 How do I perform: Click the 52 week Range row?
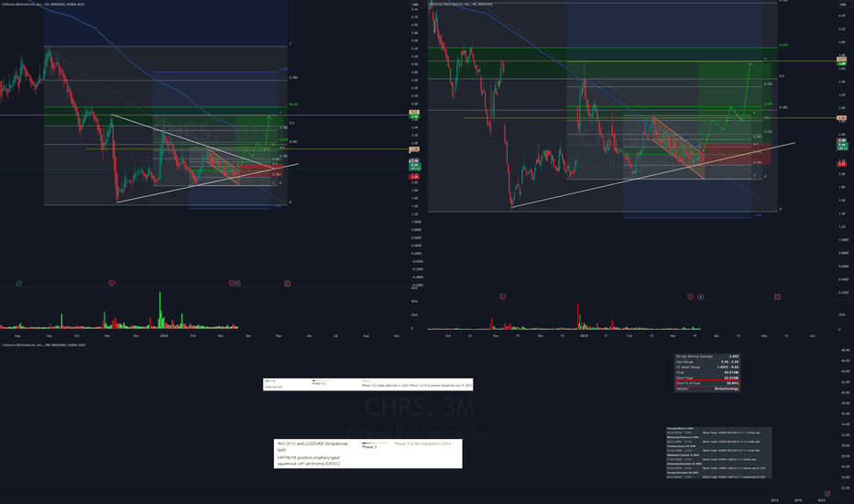(707, 367)
